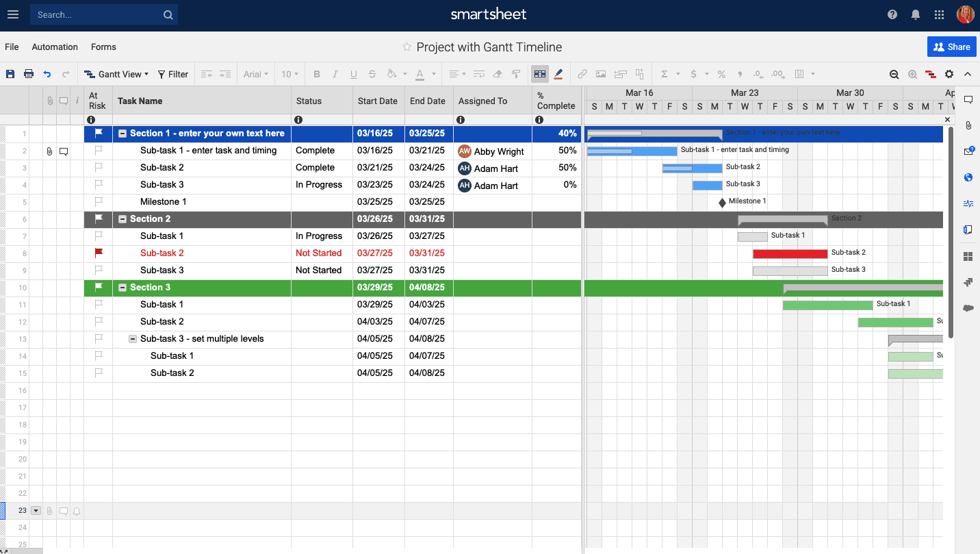Toggle the red At Risk flag on row 8

(98, 252)
